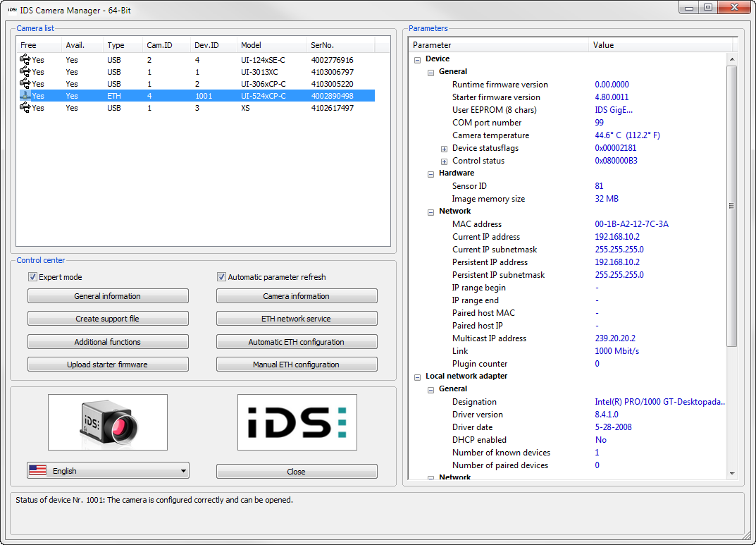The height and width of the screenshot is (545, 756).
Task: Expand the Device statusflags node
Action: coord(444,149)
